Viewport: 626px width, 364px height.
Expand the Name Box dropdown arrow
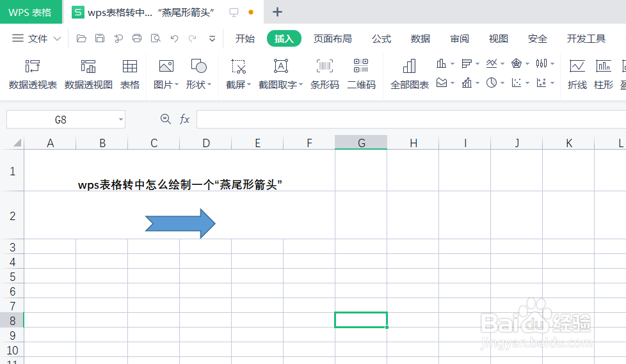[x=120, y=120]
